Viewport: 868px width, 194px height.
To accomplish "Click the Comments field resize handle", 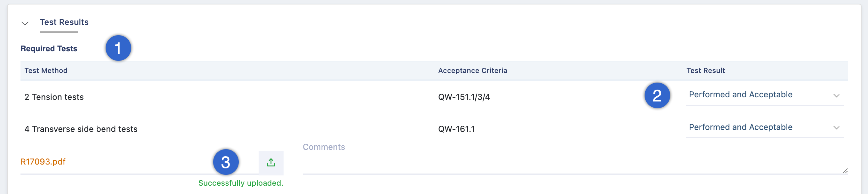I will click(x=845, y=171).
